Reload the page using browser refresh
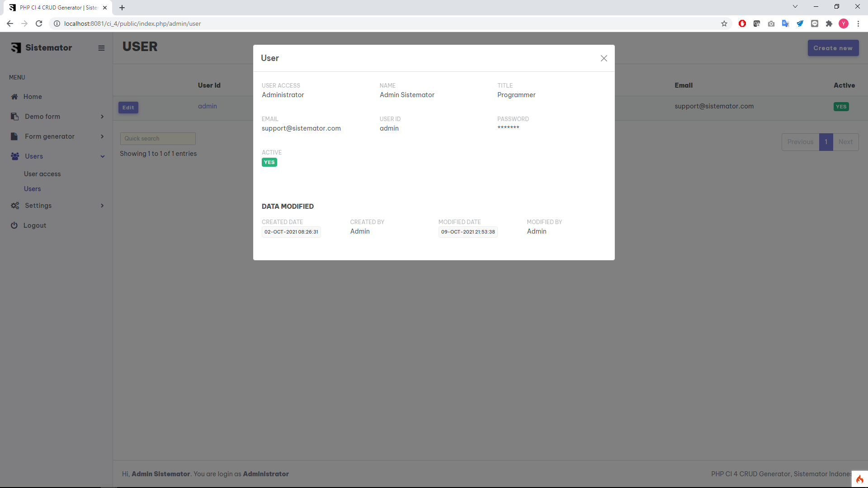Image resolution: width=868 pixels, height=488 pixels. point(39,23)
